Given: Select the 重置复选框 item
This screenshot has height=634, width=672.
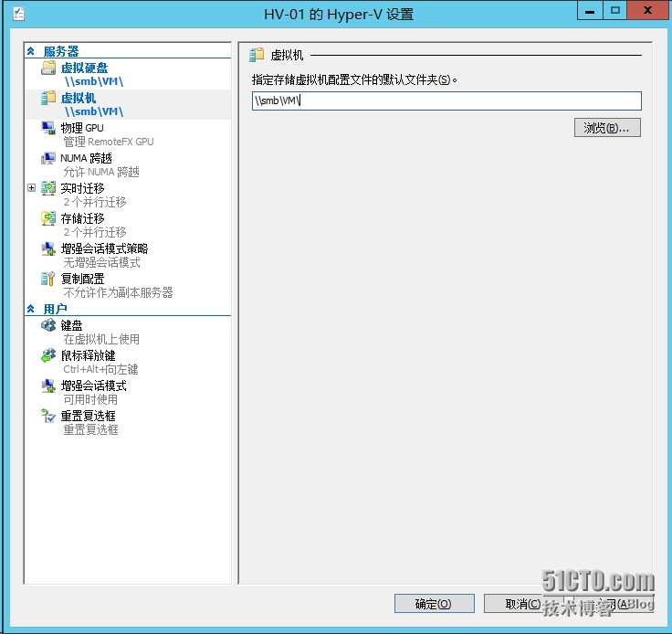Looking at the screenshot, I should (x=89, y=416).
